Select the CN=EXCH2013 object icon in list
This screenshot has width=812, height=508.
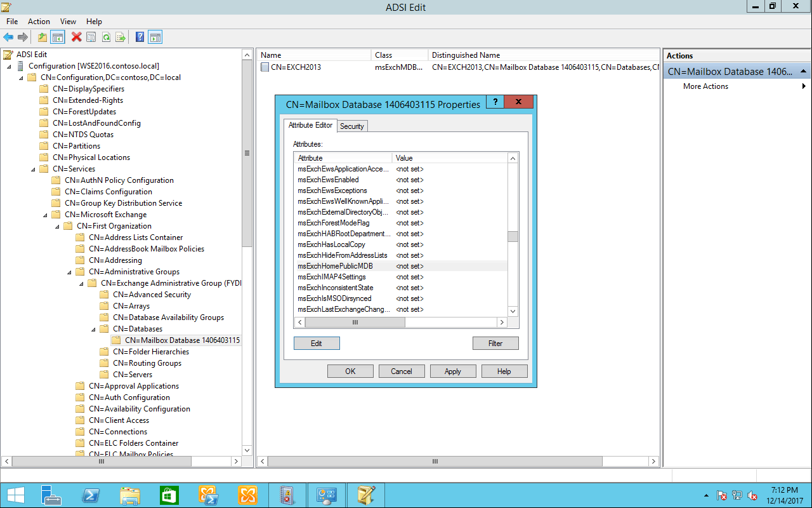265,67
